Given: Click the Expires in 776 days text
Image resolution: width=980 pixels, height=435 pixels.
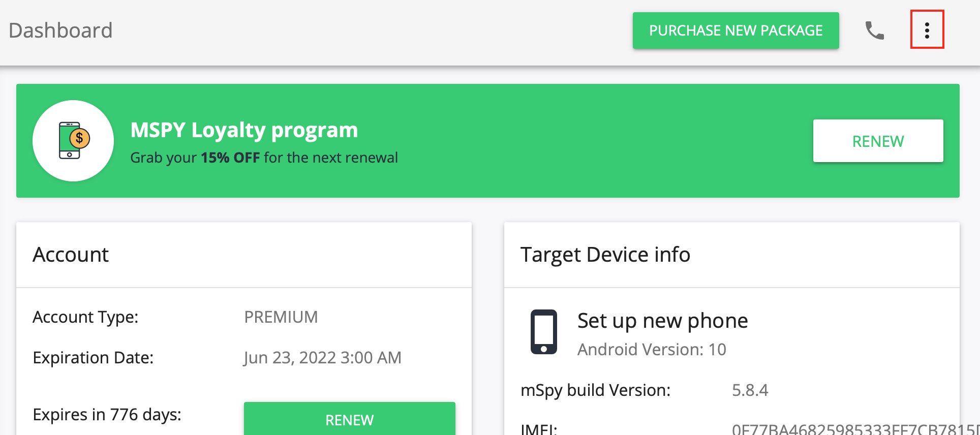Looking at the screenshot, I should (x=107, y=415).
